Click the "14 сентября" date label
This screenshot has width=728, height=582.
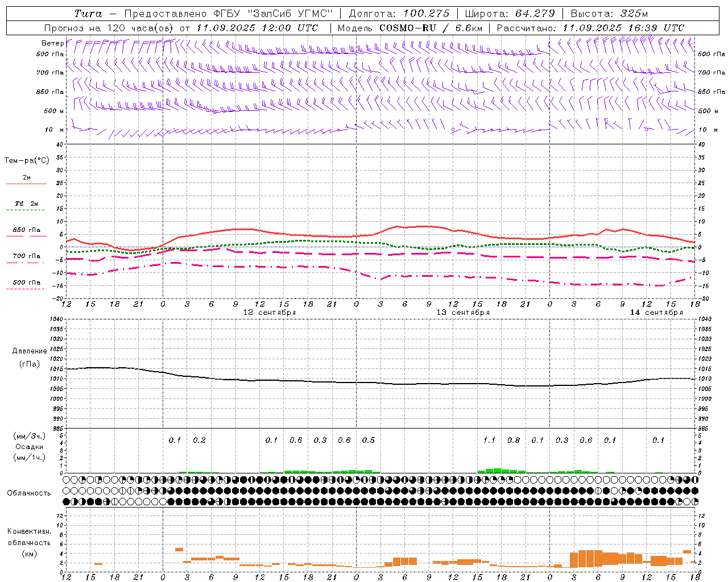[656, 313]
